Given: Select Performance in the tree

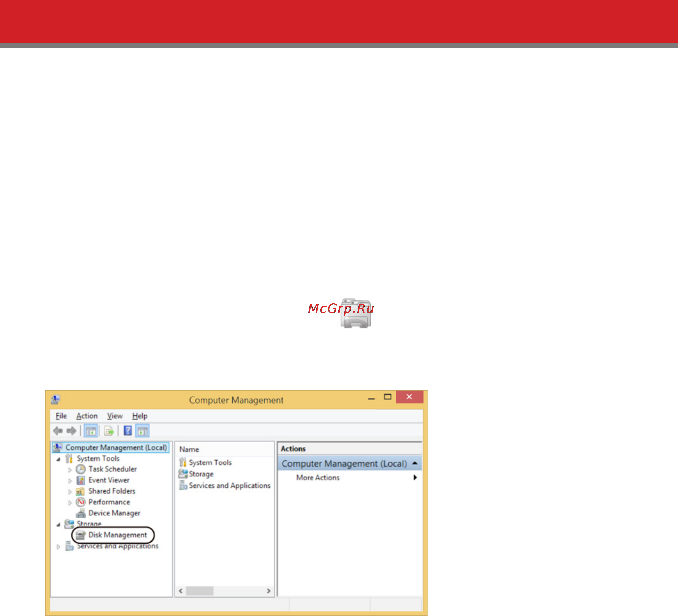Looking at the screenshot, I should pos(109,502).
